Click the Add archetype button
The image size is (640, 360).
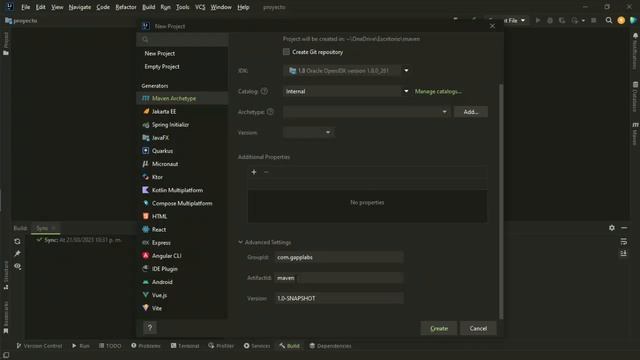click(x=471, y=111)
